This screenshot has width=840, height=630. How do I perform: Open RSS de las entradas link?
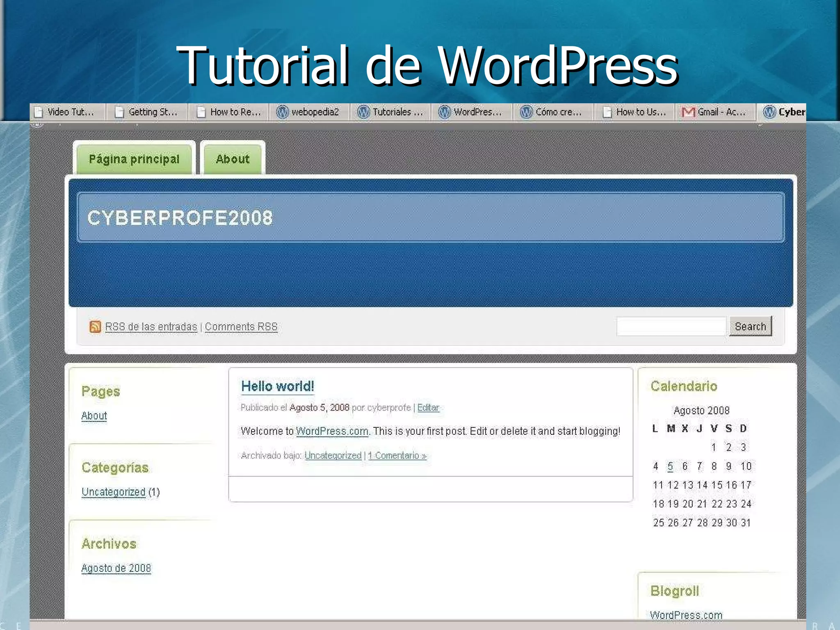[x=151, y=327]
